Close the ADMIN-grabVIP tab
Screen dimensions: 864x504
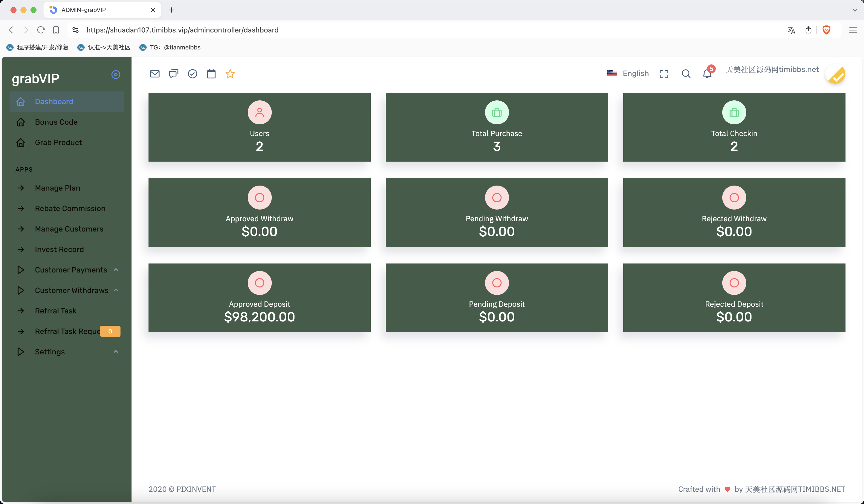click(x=153, y=10)
